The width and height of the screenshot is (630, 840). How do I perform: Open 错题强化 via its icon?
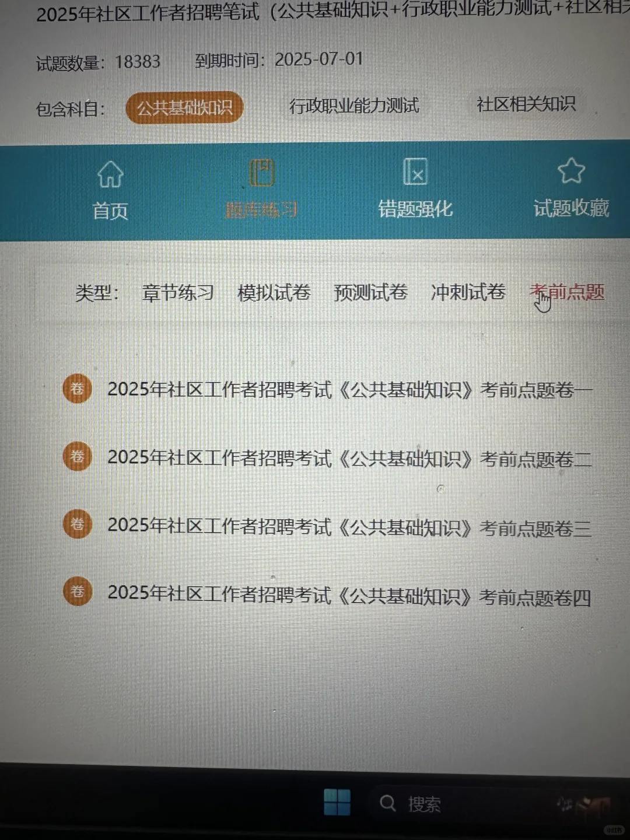pyautogui.click(x=415, y=173)
